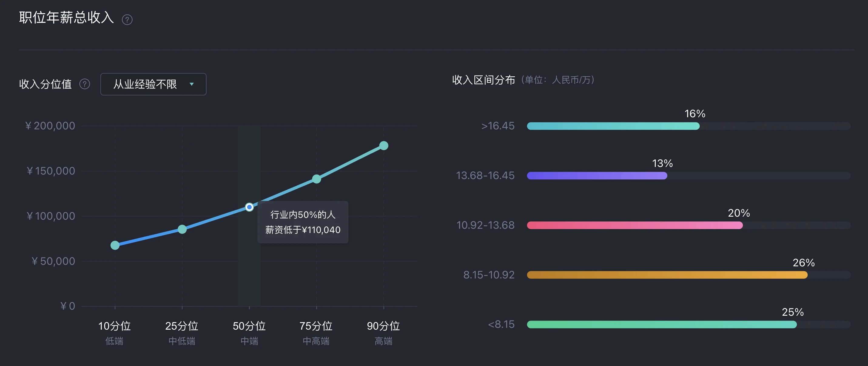This screenshot has height=366, width=868.
Task: Click the 薪资低于¥110,040 tooltip
Action: (x=303, y=222)
